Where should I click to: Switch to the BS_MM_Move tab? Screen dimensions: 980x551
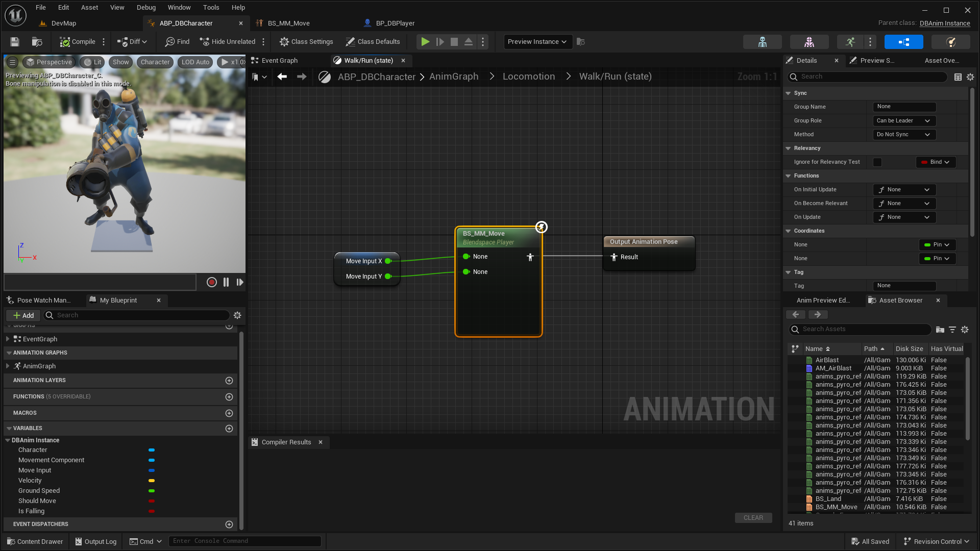[x=288, y=23]
